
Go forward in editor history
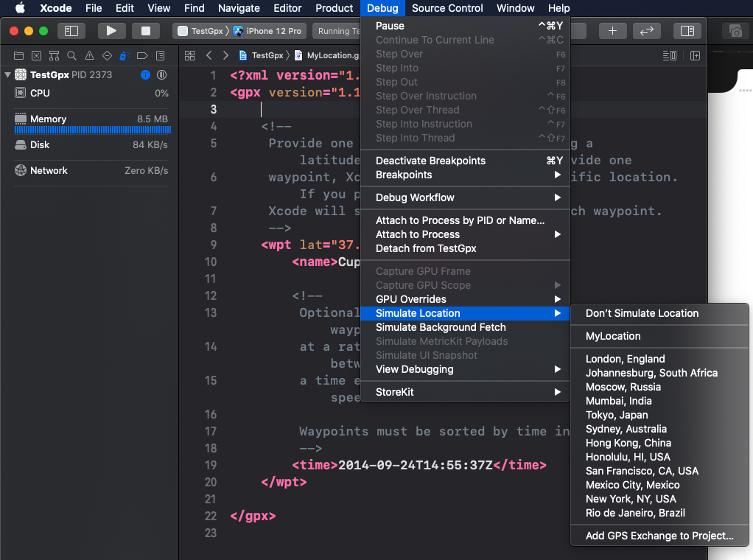225,56
